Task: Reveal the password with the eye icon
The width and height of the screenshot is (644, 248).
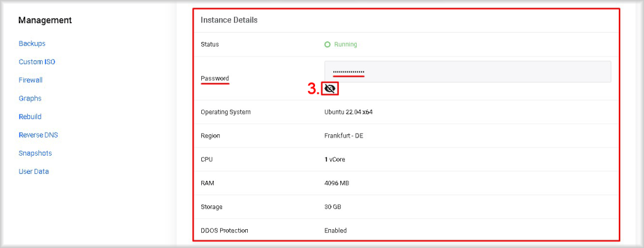Action: pyautogui.click(x=330, y=89)
